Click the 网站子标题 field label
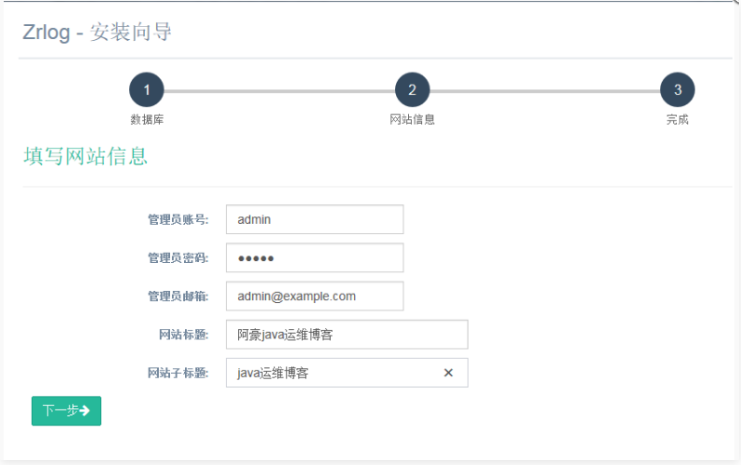 tap(177, 374)
